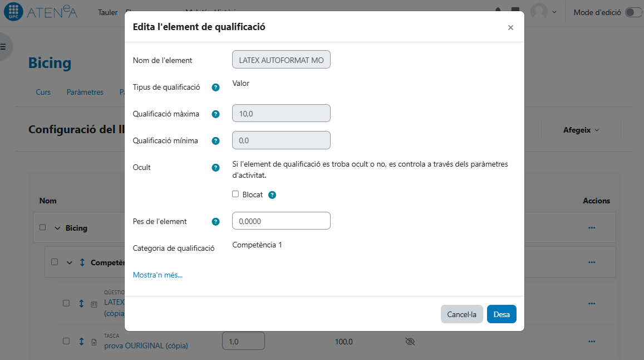This screenshot has width=644, height=360.
Task: Open help for Pes de l'element
Action: 216,222
